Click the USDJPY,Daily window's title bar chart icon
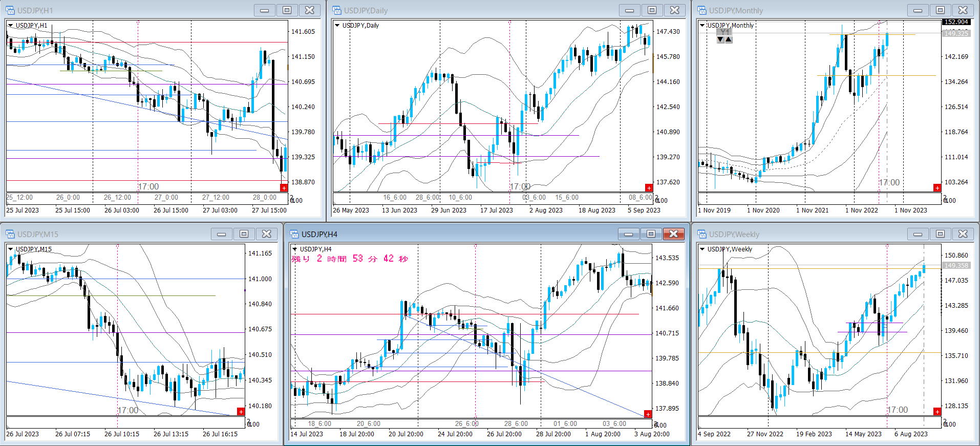The image size is (980, 446). pos(337,10)
